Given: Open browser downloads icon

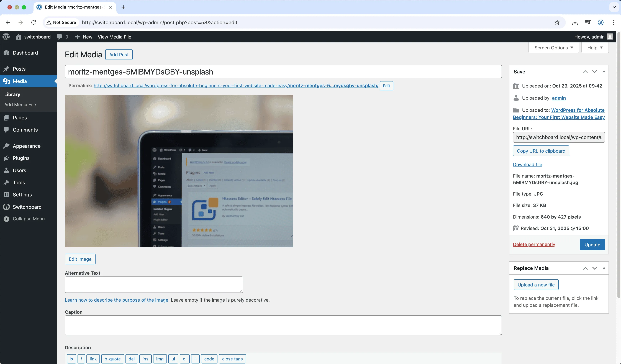Looking at the screenshot, I should coord(575,22).
